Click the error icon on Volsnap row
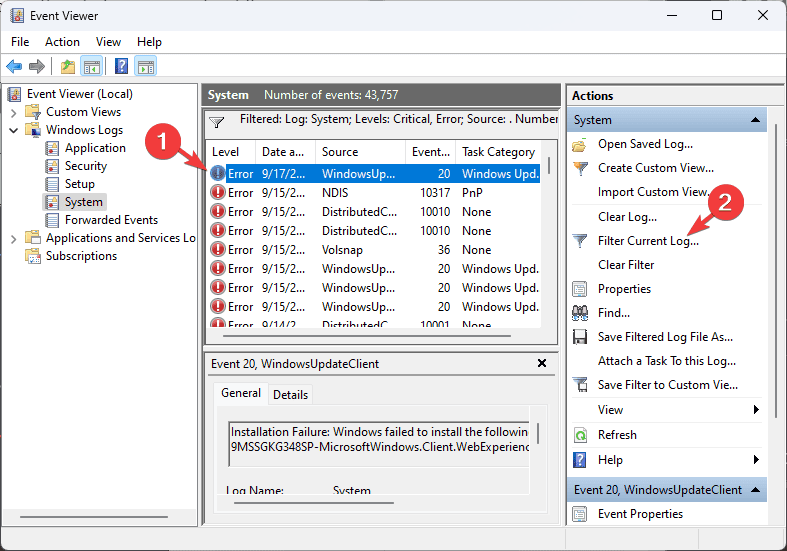Viewport: 787px width, 551px height. tap(218, 250)
